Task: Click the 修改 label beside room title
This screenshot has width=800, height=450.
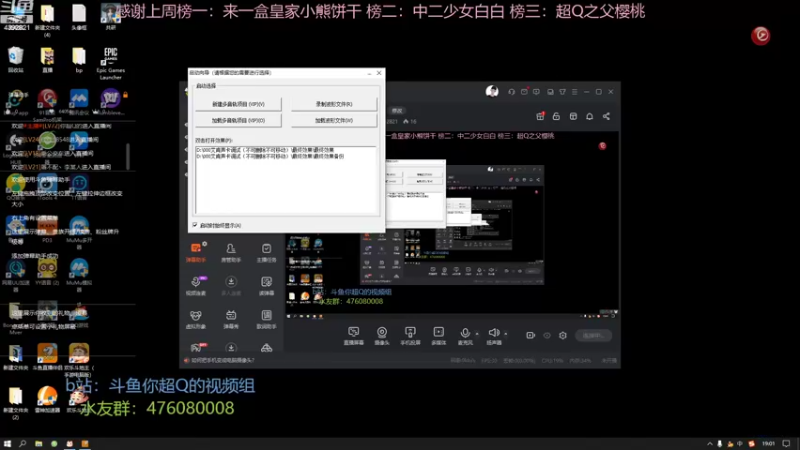Action: click(397, 111)
